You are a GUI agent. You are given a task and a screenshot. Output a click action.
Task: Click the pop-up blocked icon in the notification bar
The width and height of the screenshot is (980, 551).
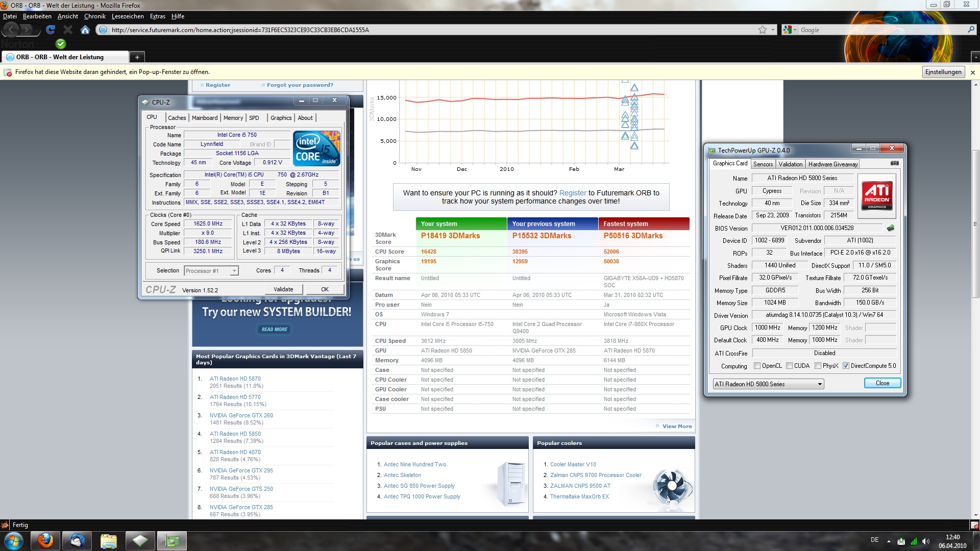[8, 72]
